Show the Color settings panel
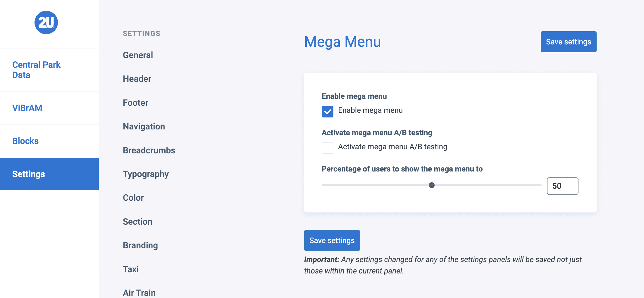This screenshot has width=644, height=298. click(x=133, y=198)
